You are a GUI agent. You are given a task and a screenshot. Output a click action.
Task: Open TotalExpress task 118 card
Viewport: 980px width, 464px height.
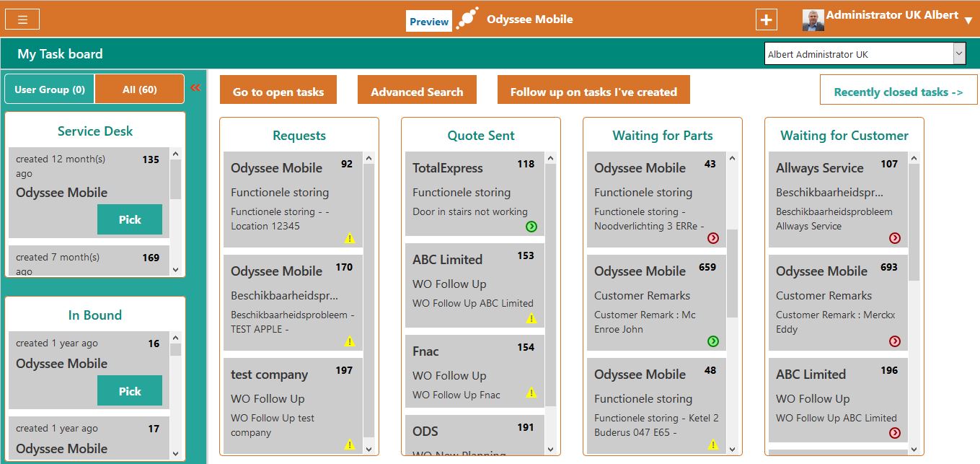pos(474,193)
